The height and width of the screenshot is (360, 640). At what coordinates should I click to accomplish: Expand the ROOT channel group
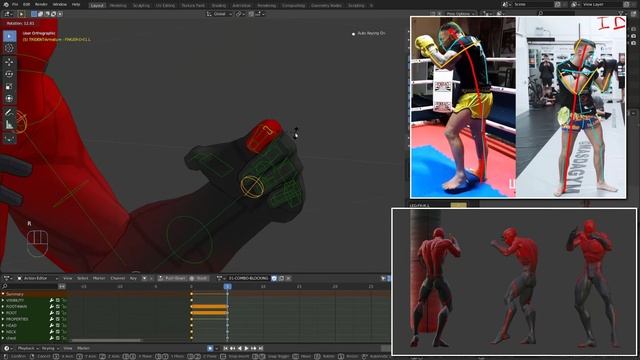(x=3, y=313)
